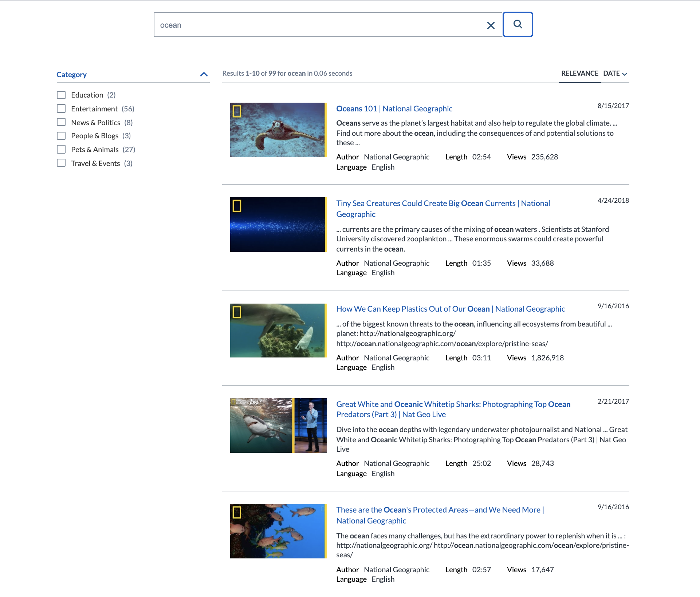Click the 2/21/2017 date text

coord(613,402)
